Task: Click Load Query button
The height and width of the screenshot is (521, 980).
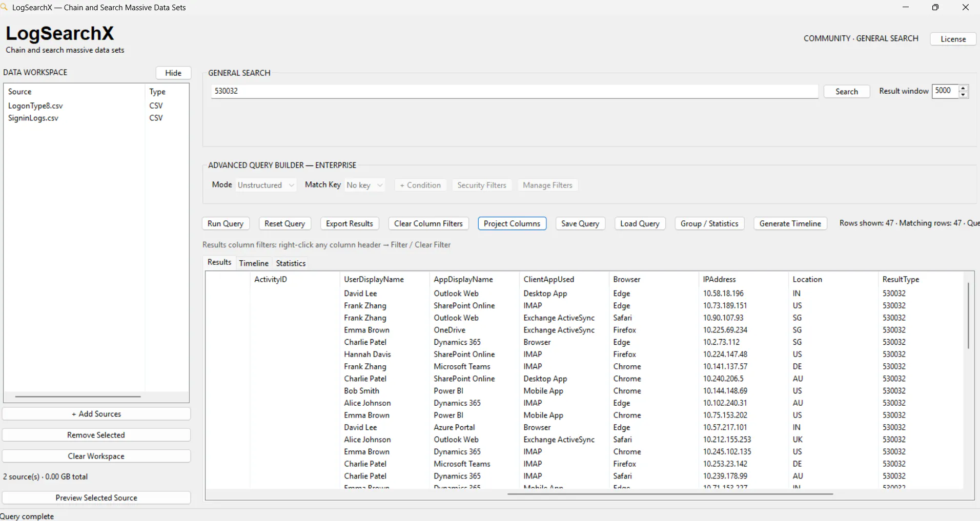Action: 640,223
